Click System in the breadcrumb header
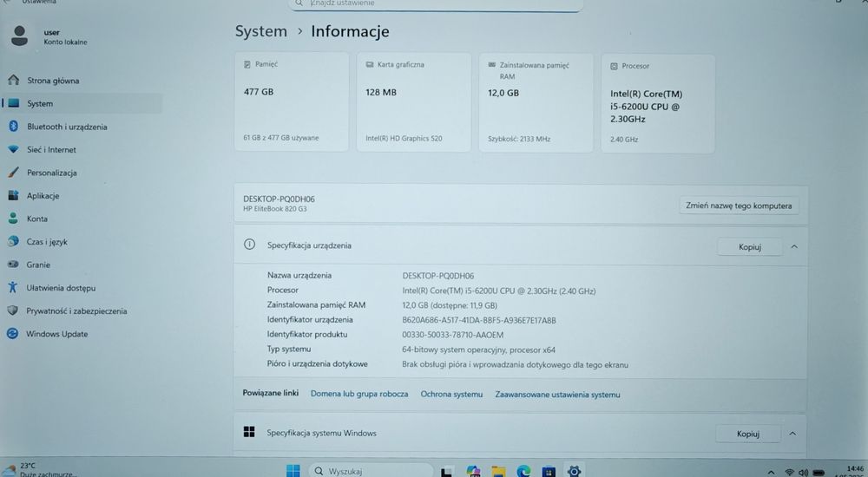868x477 pixels. tap(260, 31)
